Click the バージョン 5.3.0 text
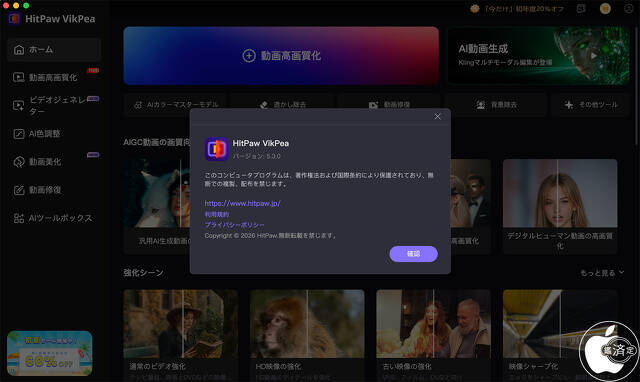640x382 pixels. 257,156
